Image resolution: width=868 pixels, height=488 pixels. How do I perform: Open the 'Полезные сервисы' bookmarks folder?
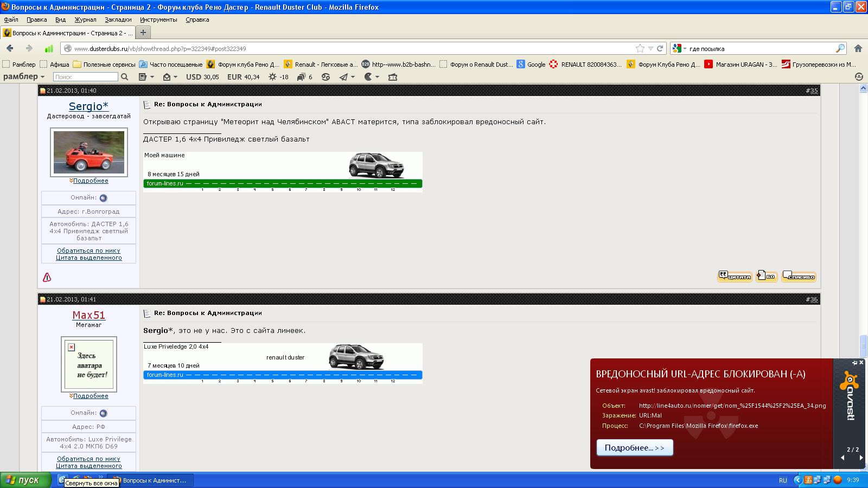[x=104, y=64]
